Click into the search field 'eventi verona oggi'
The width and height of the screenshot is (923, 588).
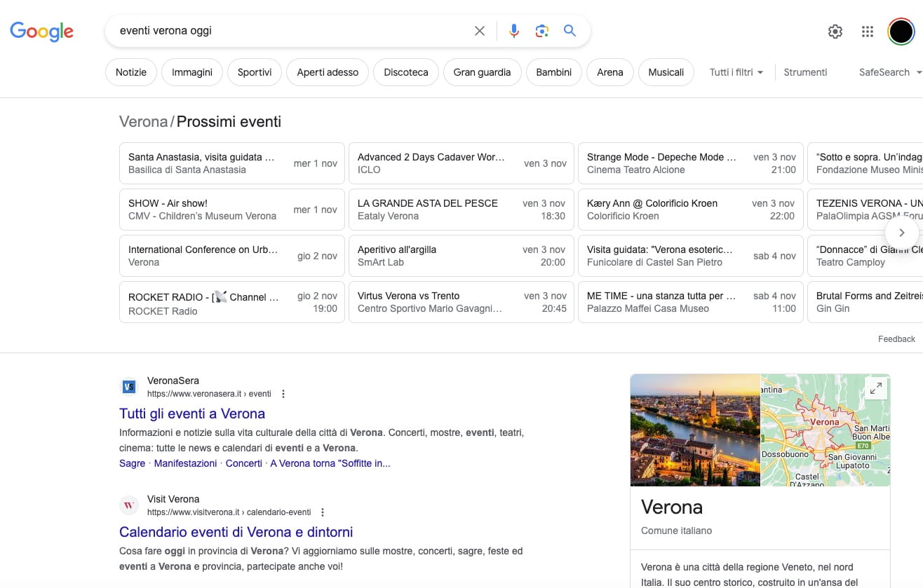click(x=291, y=31)
